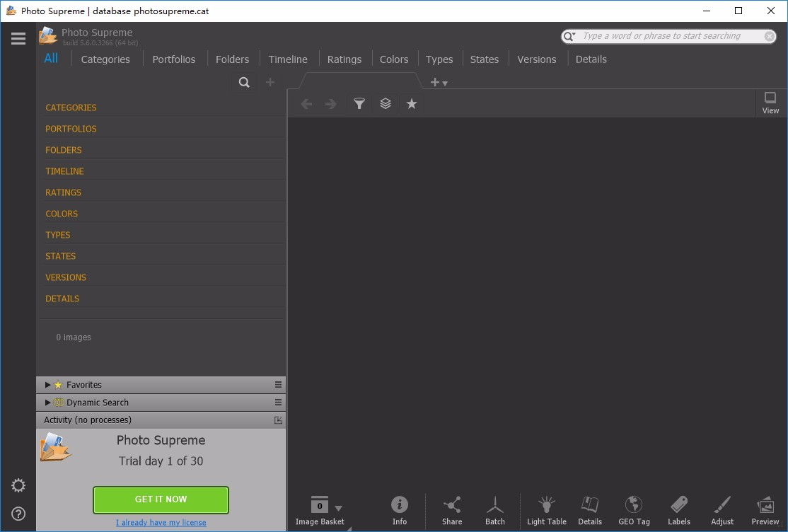Switch to the Types tab
788x532 pixels.
tap(439, 59)
